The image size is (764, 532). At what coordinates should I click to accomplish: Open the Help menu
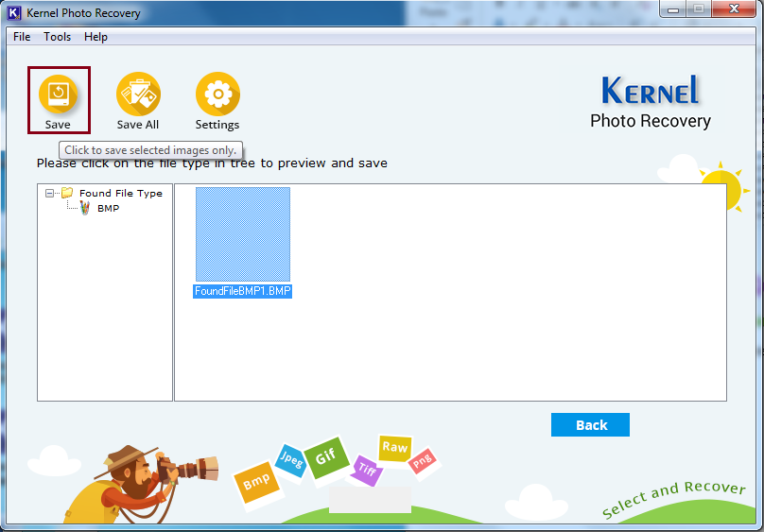95,37
